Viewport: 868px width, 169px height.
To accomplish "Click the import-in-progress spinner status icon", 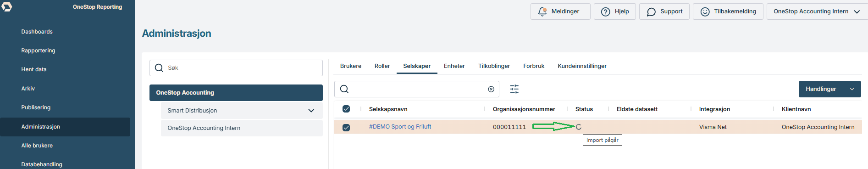I will click(578, 127).
